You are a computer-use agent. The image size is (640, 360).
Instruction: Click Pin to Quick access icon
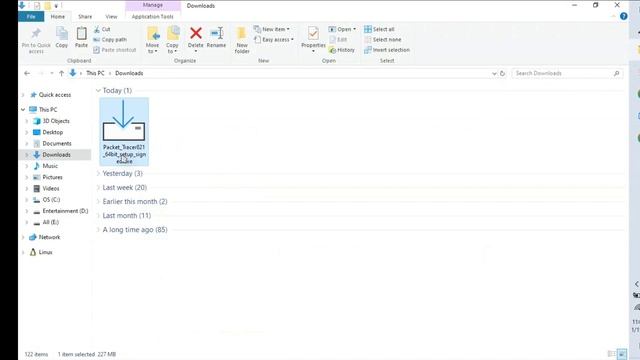point(36,33)
